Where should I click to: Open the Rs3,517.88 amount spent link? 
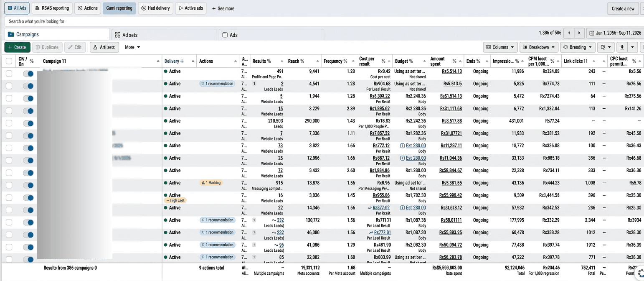tap(452, 121)
